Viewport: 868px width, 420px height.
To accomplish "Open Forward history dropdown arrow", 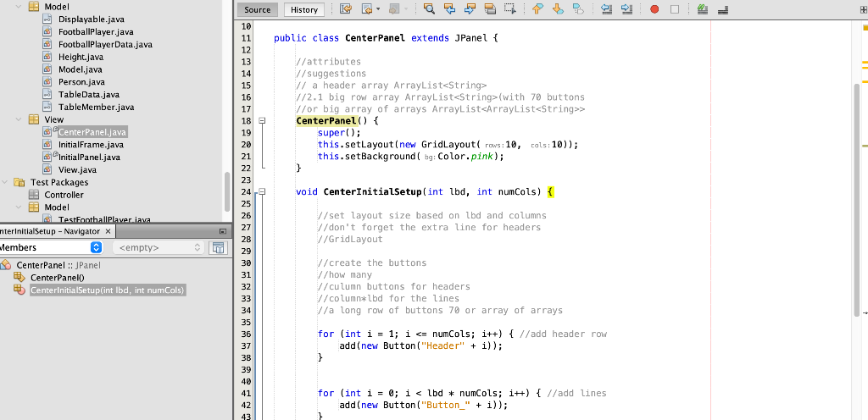I will click(x=408, y=9).
